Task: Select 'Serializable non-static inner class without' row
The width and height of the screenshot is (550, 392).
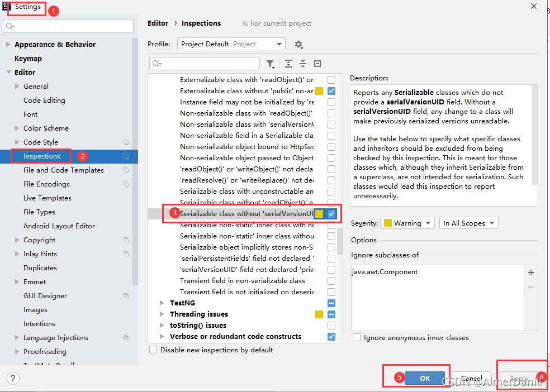Action: (x=246, y=236)
